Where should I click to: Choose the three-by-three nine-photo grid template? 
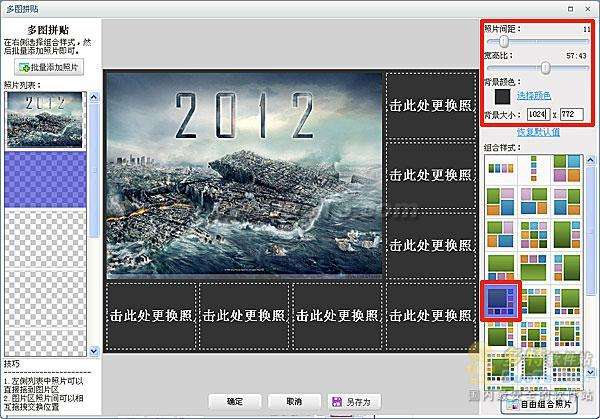[x=534, y=235]
